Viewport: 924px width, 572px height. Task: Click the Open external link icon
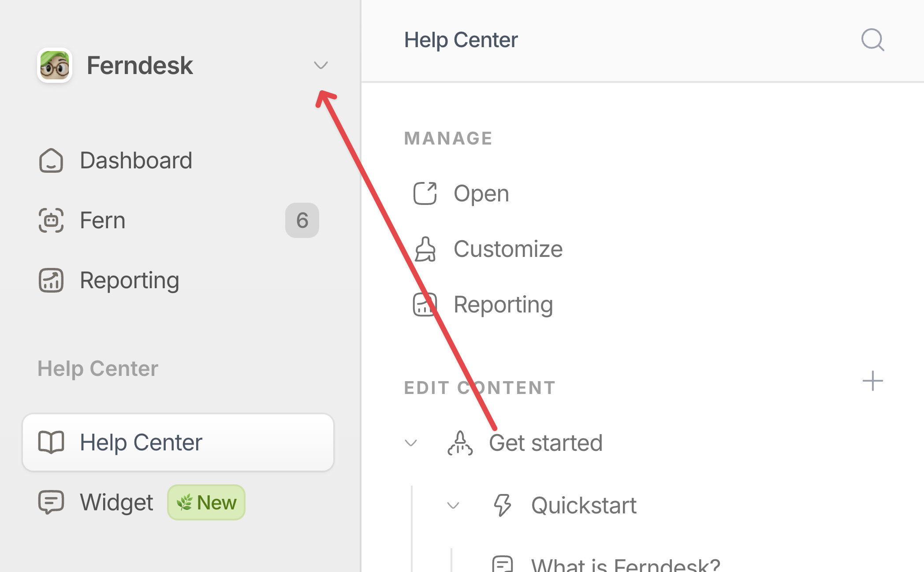425,193
